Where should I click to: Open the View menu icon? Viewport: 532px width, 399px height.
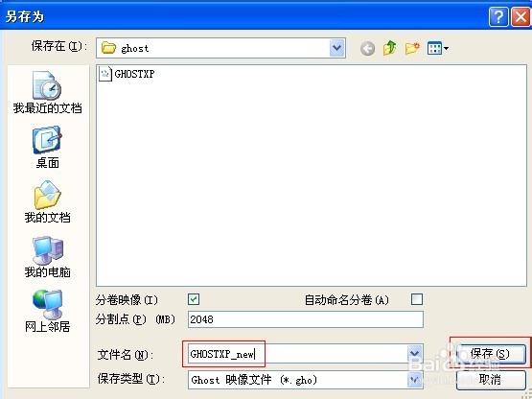click(x=438, y=48)
